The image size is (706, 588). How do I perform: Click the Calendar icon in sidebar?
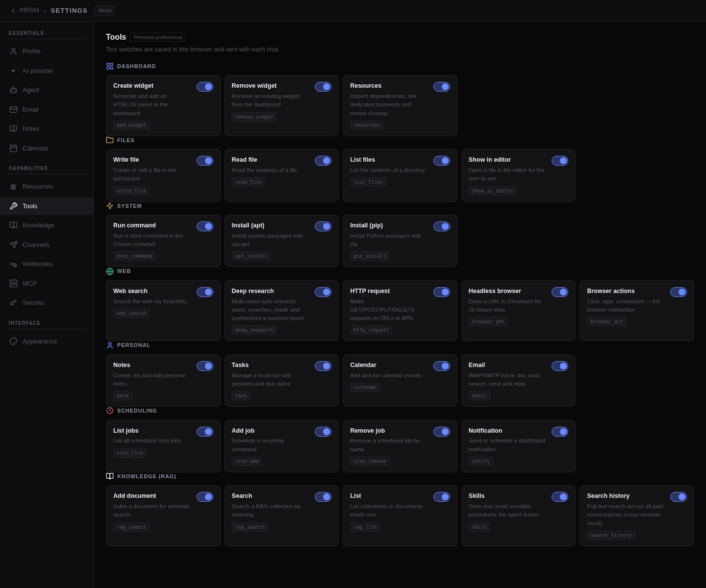[x=13, y=148]
